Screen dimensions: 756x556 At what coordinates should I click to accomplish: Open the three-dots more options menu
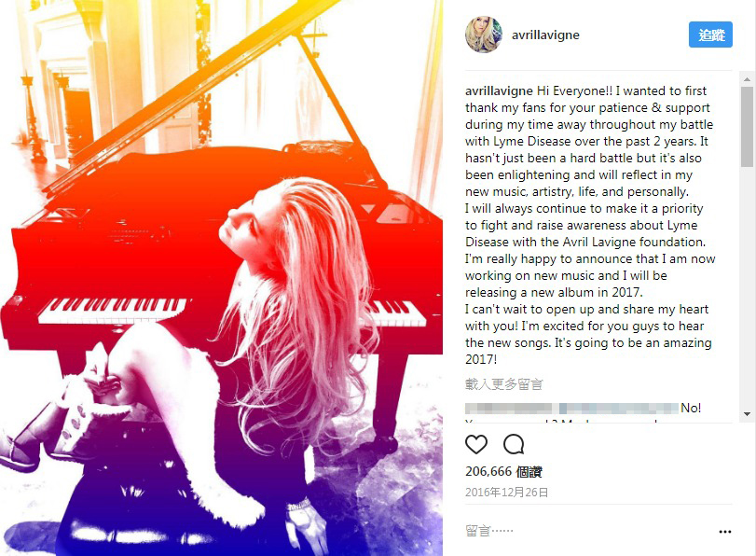pyautogui.click(x=724, y=532)
